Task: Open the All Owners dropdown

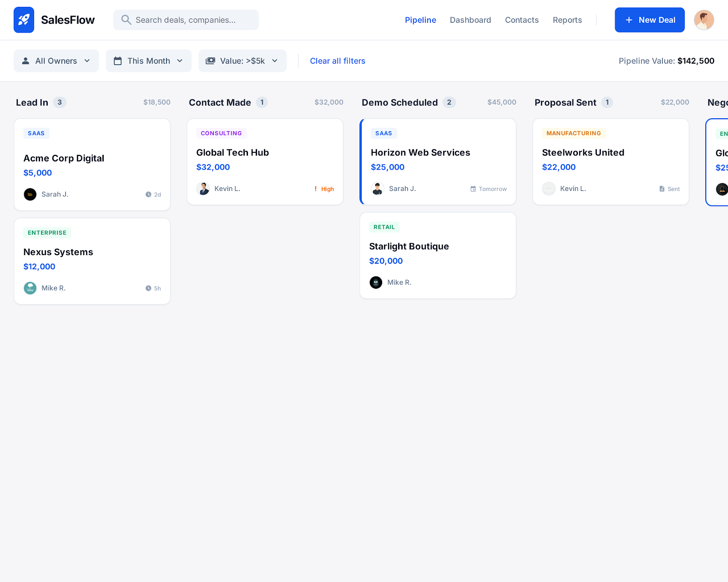Action: tap(56, 60)
